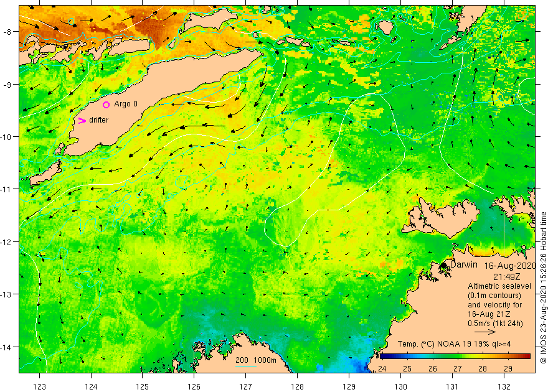
Task: Click longitude axis label 125
Action: click(142, 386)
